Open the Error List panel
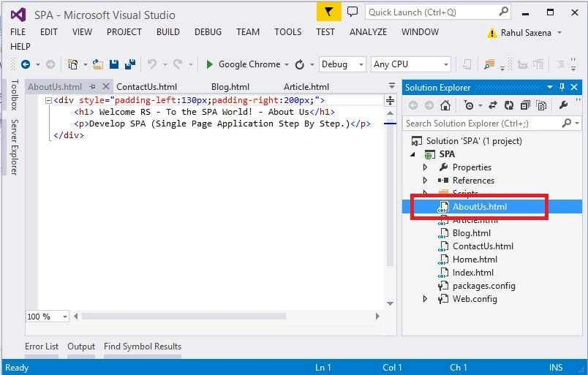 coord(42,346)
